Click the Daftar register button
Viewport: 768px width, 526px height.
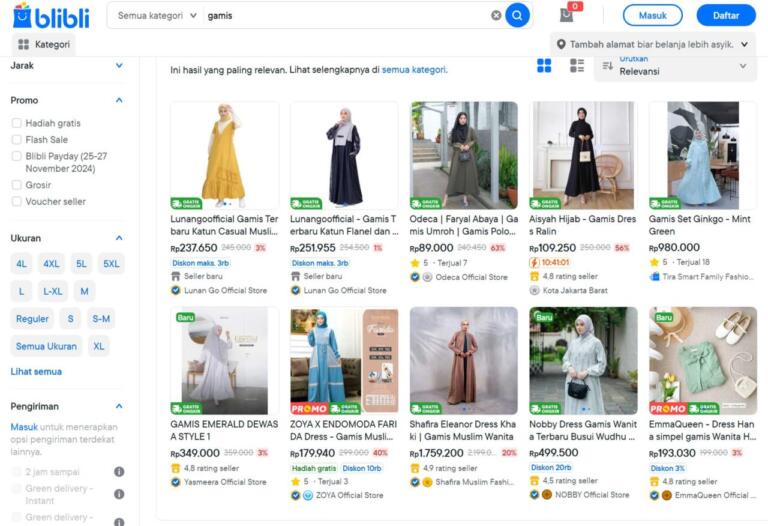(x=726, y=15)
